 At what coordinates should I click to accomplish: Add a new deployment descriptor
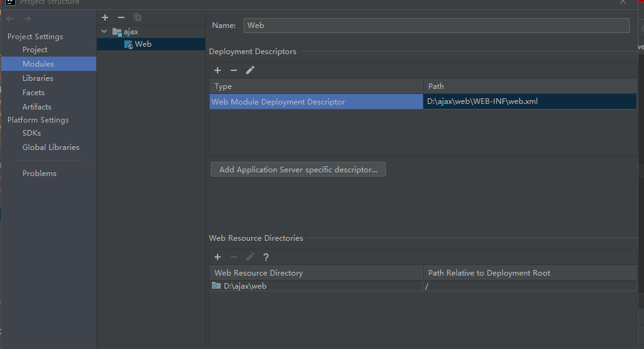click(218, 70)
